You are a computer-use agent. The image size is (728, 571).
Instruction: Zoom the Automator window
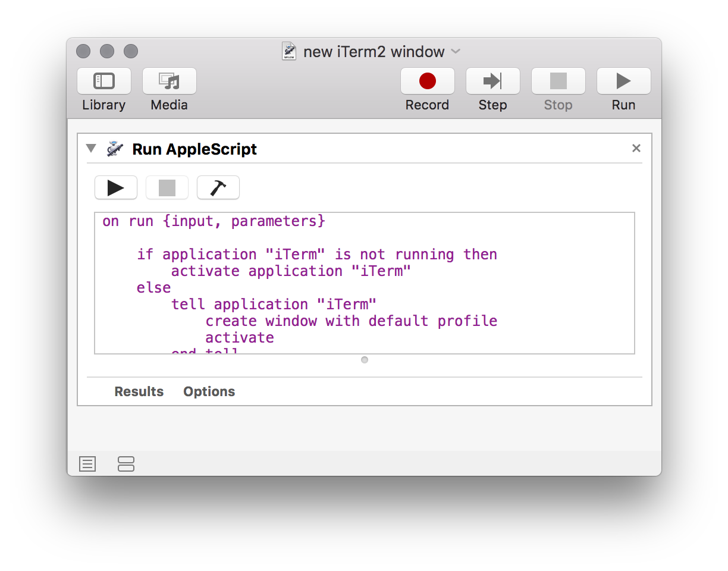click(131, 52)
